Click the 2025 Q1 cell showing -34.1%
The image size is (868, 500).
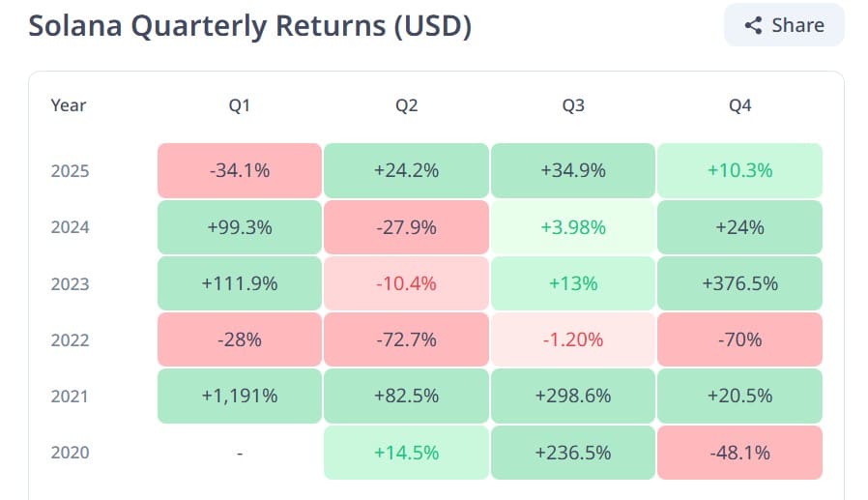click(x=239, y=170)
